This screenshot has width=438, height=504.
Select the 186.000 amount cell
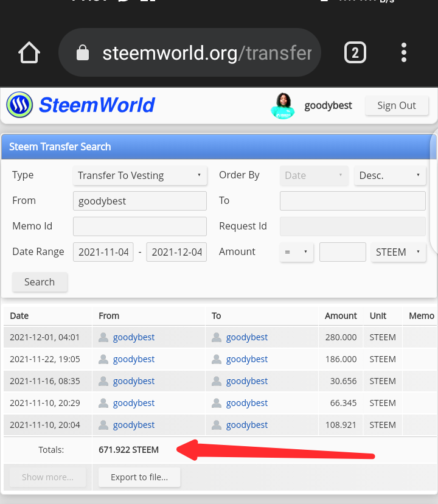coord(341,359)
